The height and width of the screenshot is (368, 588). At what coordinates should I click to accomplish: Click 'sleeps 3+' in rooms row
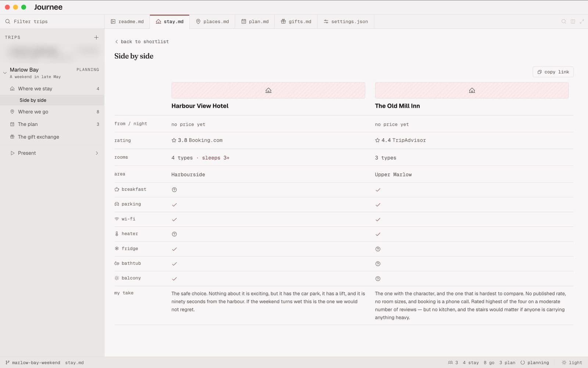(216, 158)
